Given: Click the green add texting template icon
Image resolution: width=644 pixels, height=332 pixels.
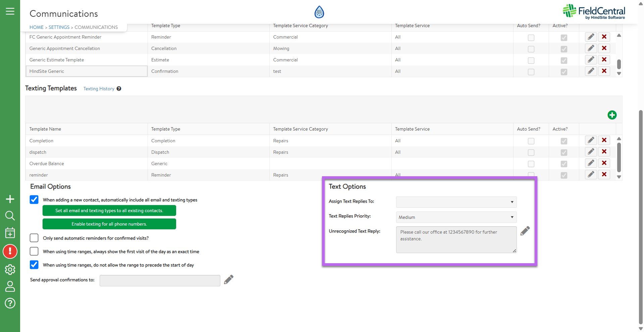Looking at the screenshot, I should [612, 115].
